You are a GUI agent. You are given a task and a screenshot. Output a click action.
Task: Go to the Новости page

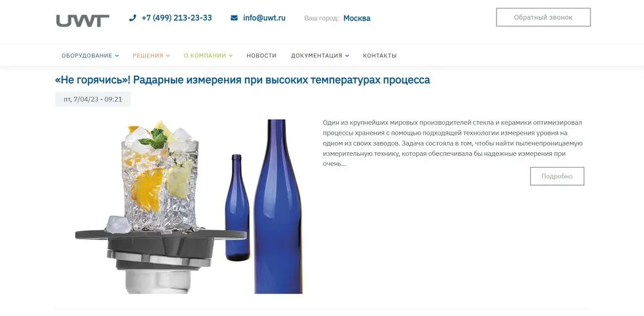(x=261, y=55)
